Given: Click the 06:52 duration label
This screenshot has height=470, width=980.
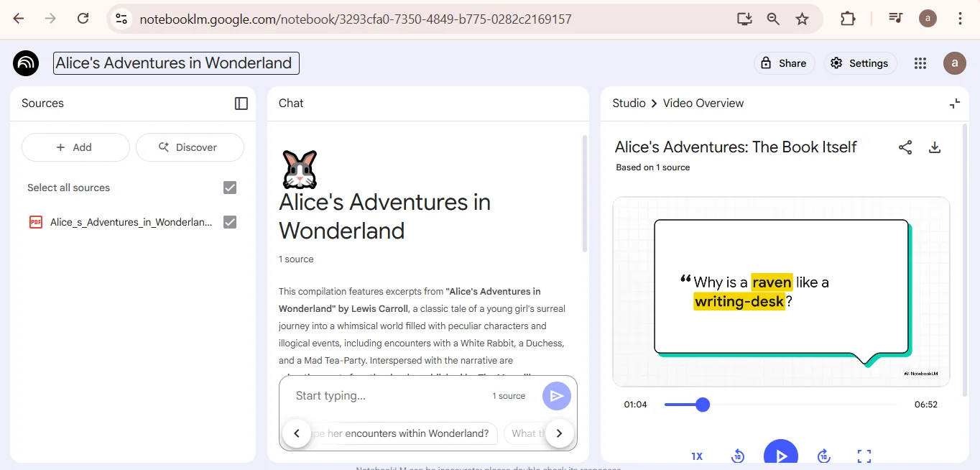Looking at the screenshot, I should tap(926, 405).
